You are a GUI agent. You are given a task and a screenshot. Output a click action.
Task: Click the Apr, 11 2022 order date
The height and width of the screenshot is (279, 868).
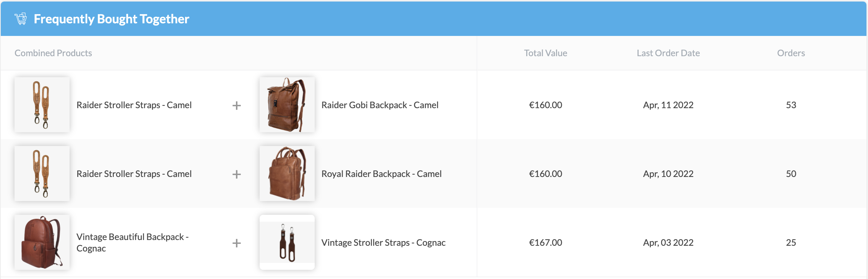(668, 105)
